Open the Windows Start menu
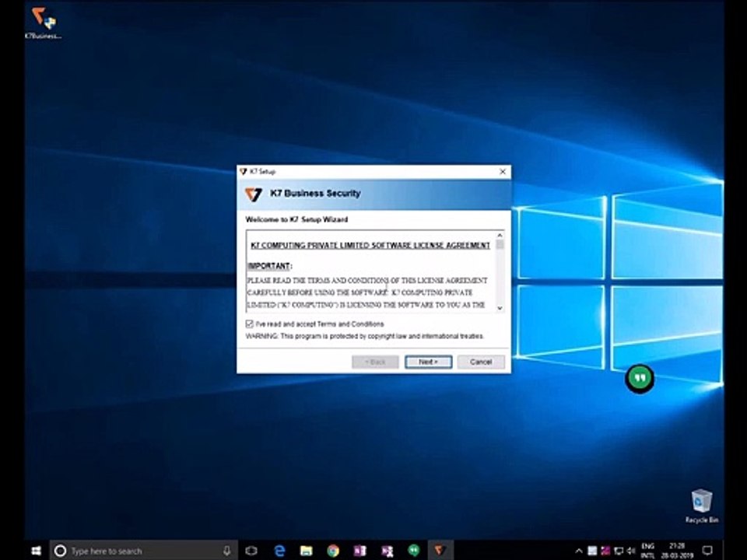The image size is (747, 560). coord(37,551)
